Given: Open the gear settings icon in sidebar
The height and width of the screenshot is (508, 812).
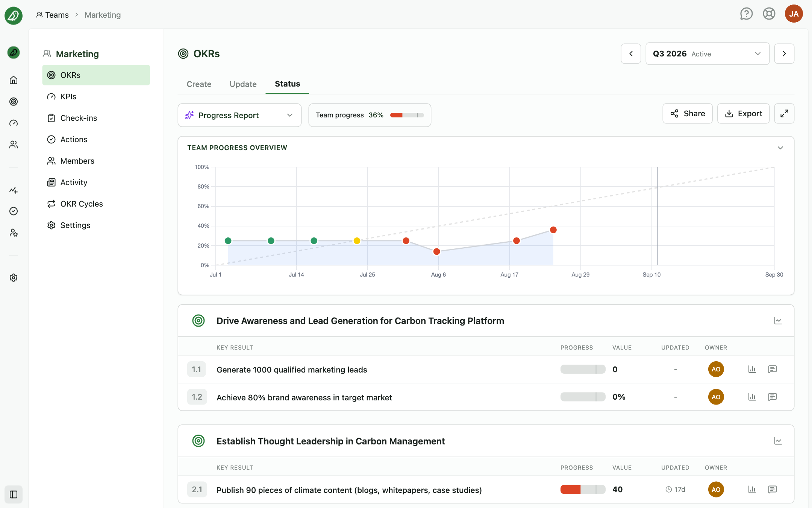Looking at the screenshot, I should [x=14, y=278].
